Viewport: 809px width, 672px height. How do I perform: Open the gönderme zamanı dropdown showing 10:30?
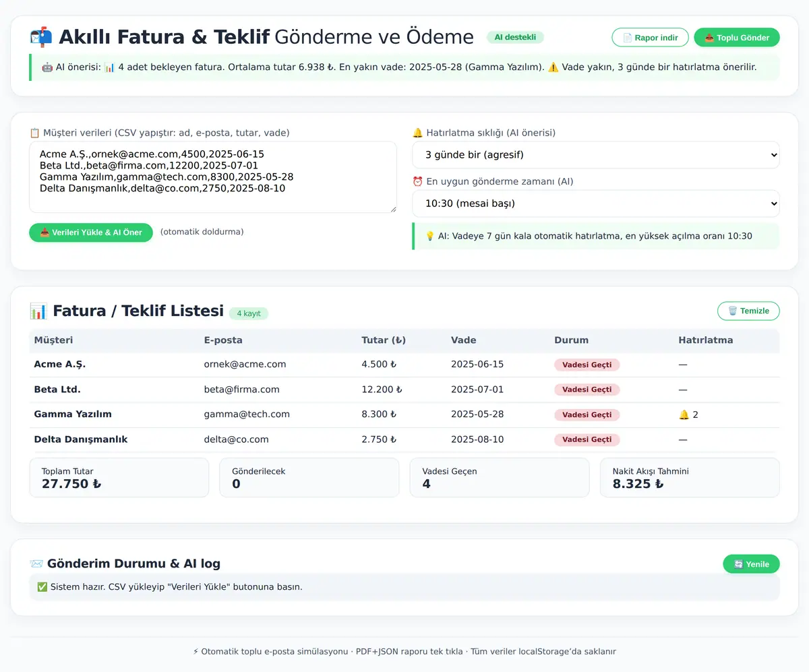coord(596,204)
